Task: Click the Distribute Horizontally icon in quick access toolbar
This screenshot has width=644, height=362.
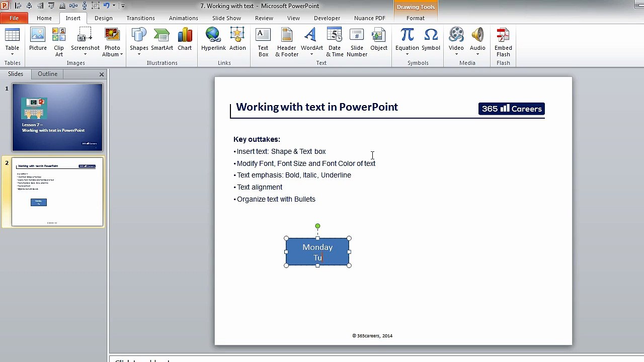Action: click(73, 6)
